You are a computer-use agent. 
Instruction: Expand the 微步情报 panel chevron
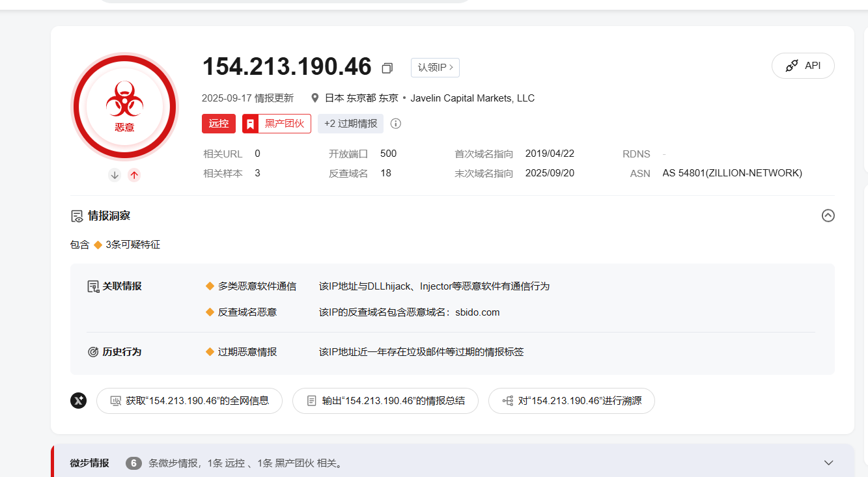(828, 463)
